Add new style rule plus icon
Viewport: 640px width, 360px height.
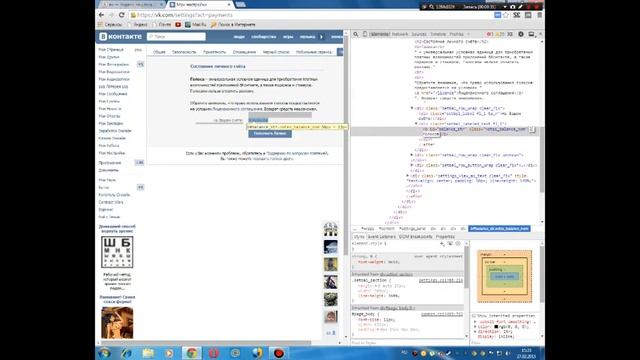(442, 244)
